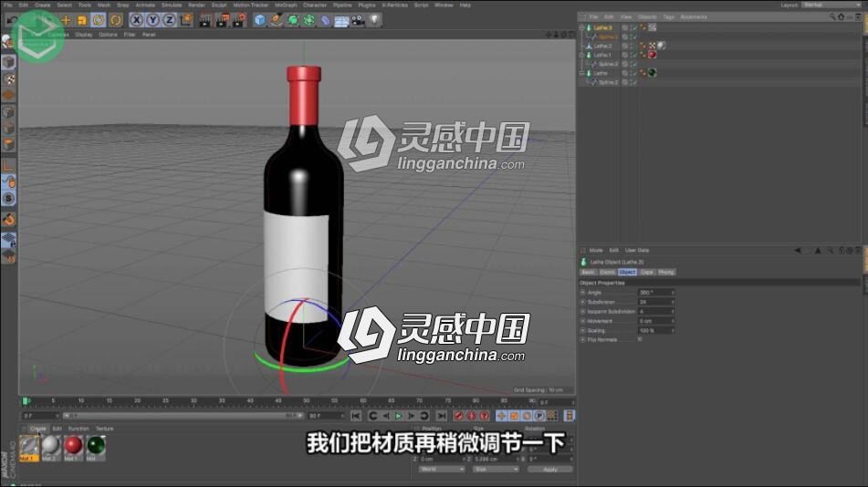Open the Render menu in menu bar
Image resolution: width=868 pixels, height=487 pixels.
196,5
